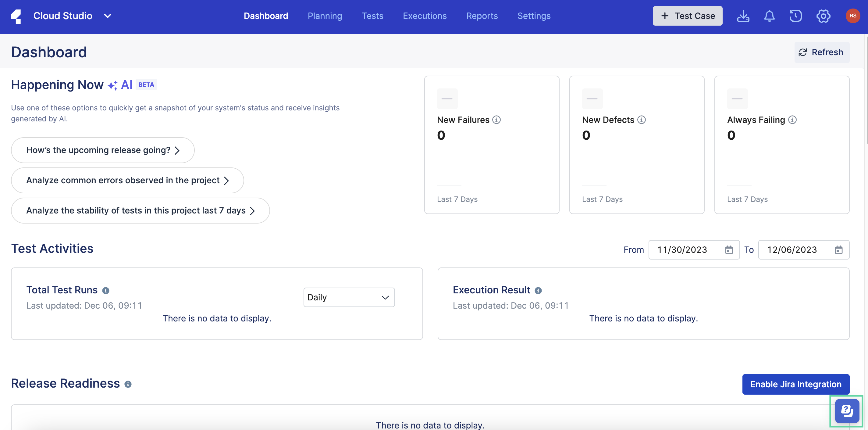868x430 pixels.
Task: Click the AI sparkle icon
Action: 112,85
